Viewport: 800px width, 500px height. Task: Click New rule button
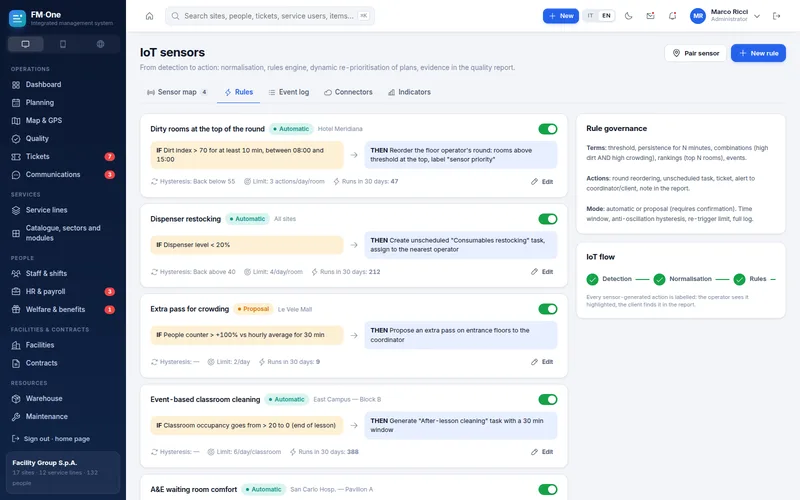[x=758, y=53]
